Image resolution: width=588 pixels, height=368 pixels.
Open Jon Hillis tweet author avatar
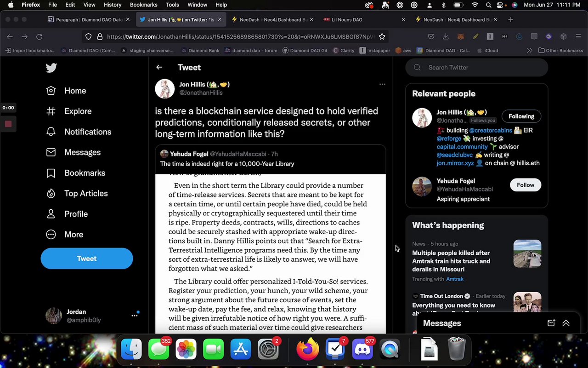point(164,89)
